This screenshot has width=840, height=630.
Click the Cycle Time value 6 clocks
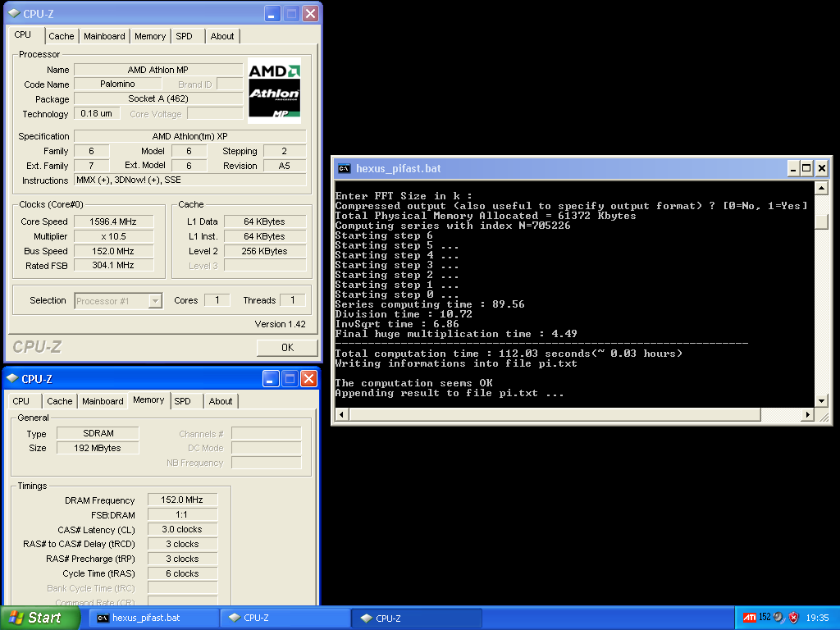[182, 573]
